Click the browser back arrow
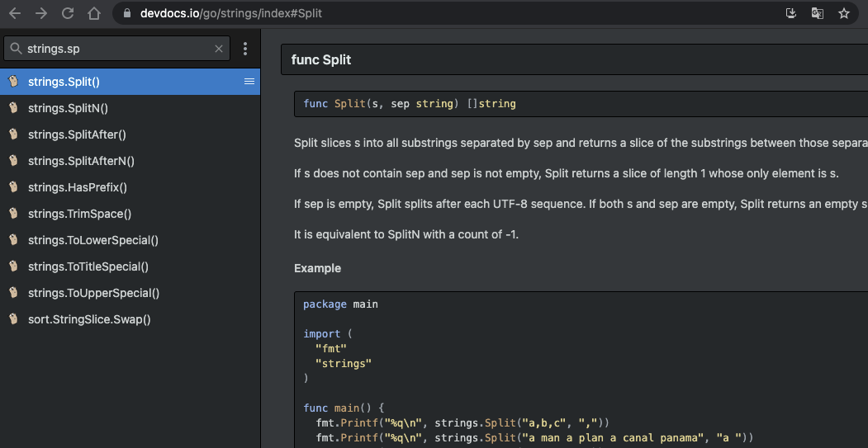 coord(15,13)
